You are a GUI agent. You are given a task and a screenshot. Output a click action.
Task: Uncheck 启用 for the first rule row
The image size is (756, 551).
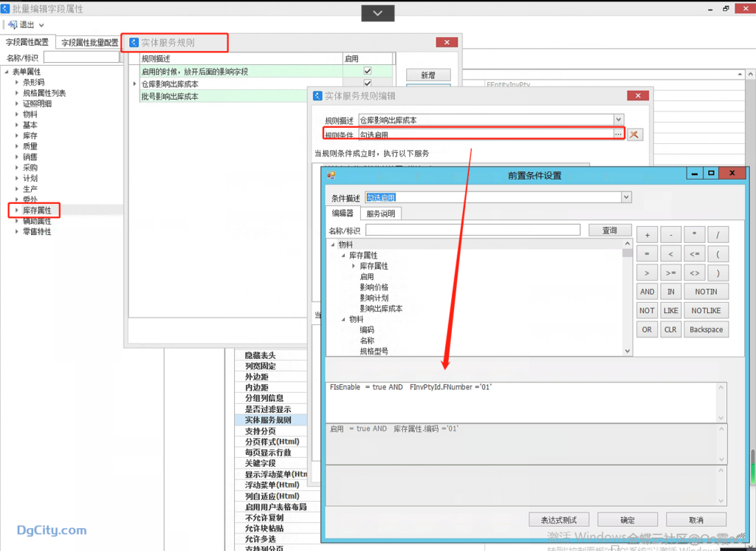coord(368,71)
